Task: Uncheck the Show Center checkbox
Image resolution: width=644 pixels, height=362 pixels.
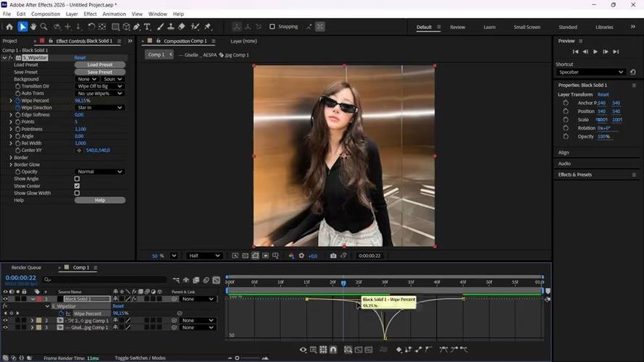Action: 77,186
